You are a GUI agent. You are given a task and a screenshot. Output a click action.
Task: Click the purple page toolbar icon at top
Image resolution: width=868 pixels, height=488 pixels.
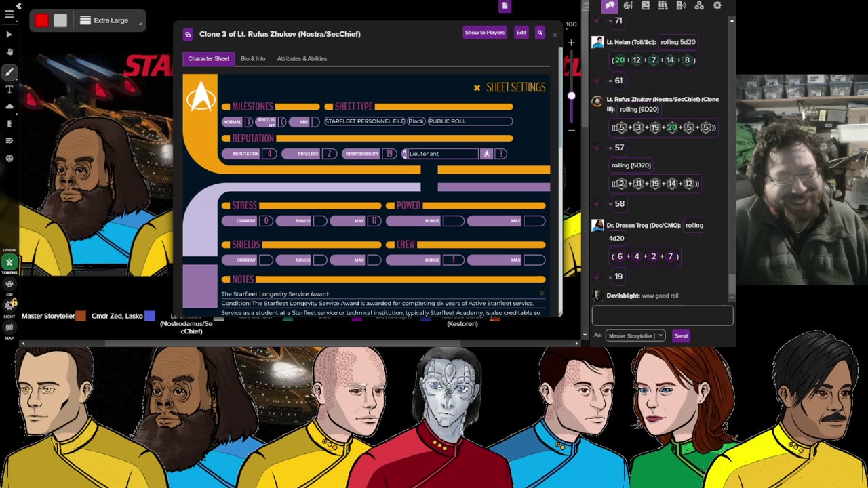coord(505,6)
